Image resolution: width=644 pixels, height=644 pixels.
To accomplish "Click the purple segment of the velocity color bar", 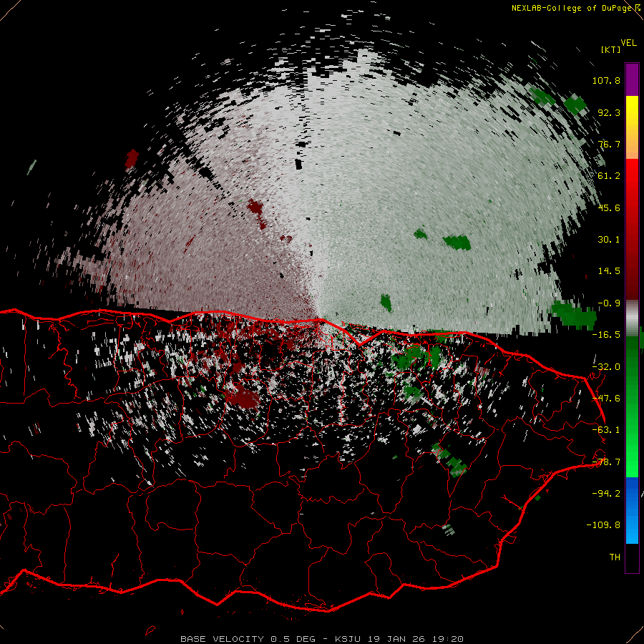I will tap(632, 80).
